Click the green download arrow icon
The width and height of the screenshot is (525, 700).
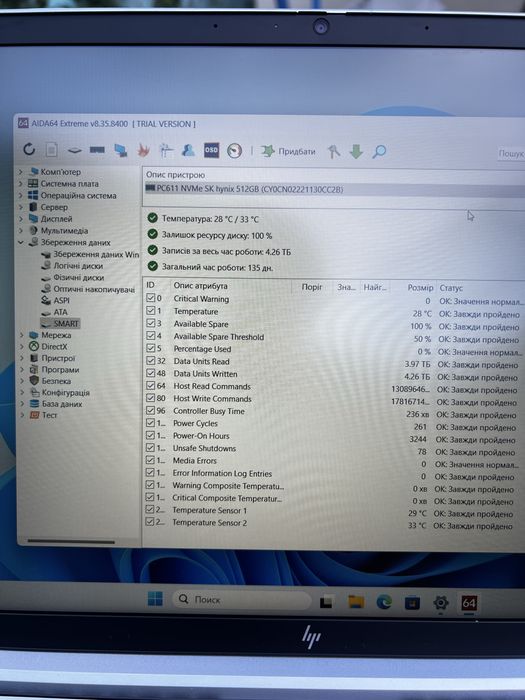356,152
